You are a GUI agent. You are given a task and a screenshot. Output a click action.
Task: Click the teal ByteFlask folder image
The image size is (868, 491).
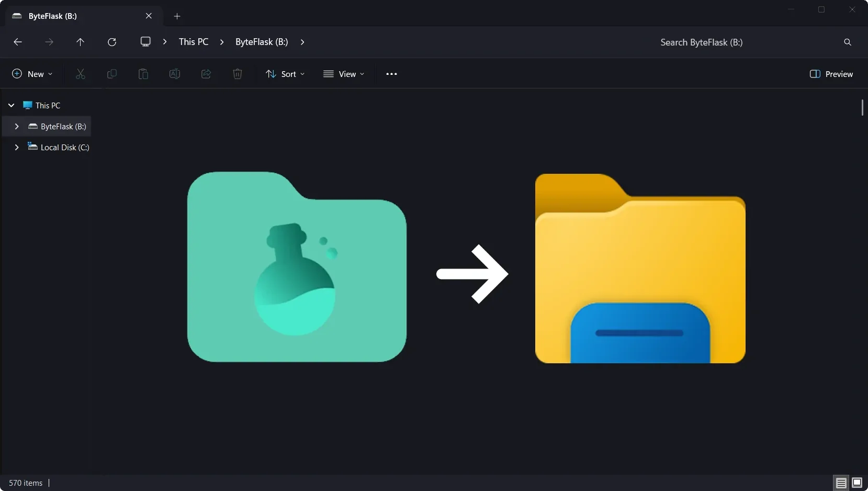coord(297,266)
